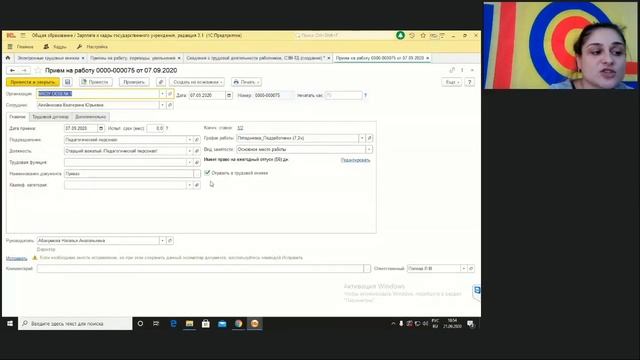Click Windows taskbar search box
The image size is (640, 360).
click(x=75, y=324)
